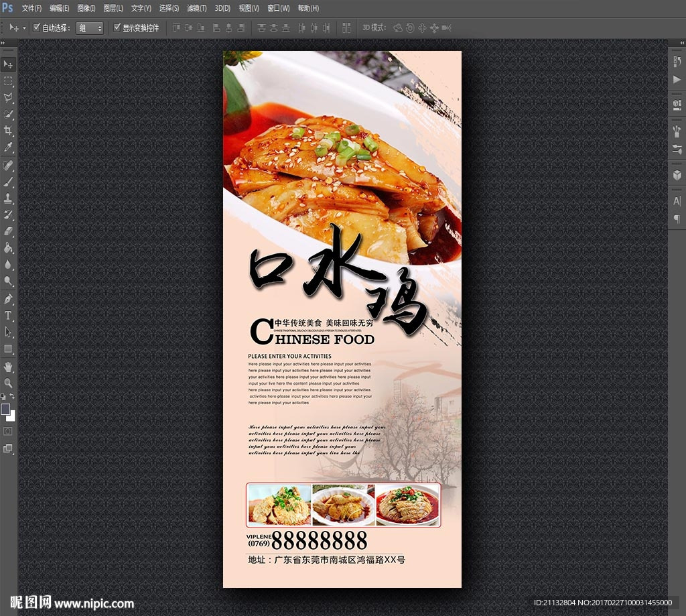Toggle the 自动选择 checkbox
The height and width of the screenshot is (616, 686).
[x=37, y=27]
